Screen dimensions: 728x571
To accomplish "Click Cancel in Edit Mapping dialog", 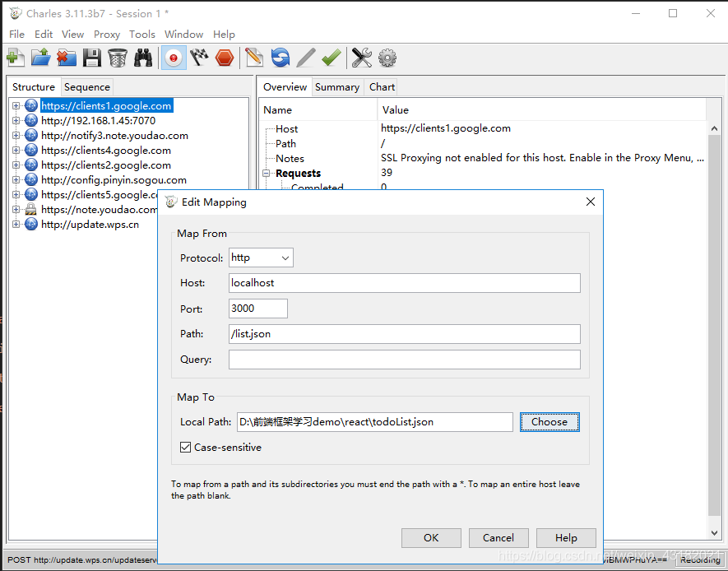I will tap(498, 537).
